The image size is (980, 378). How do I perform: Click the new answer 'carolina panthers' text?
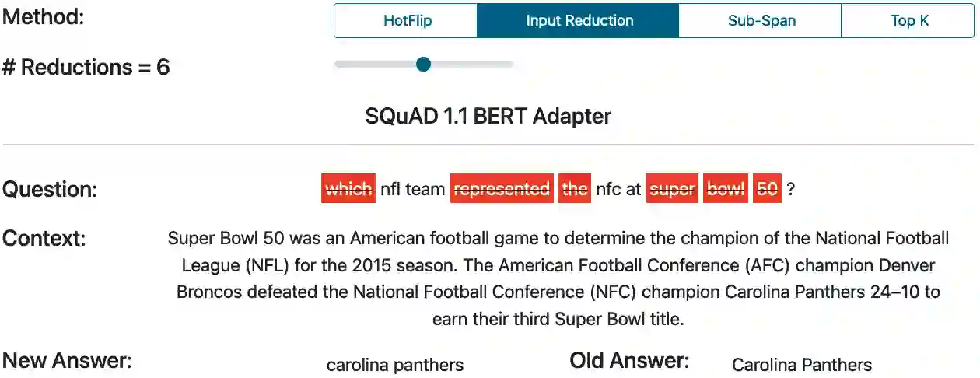point(394,365)
